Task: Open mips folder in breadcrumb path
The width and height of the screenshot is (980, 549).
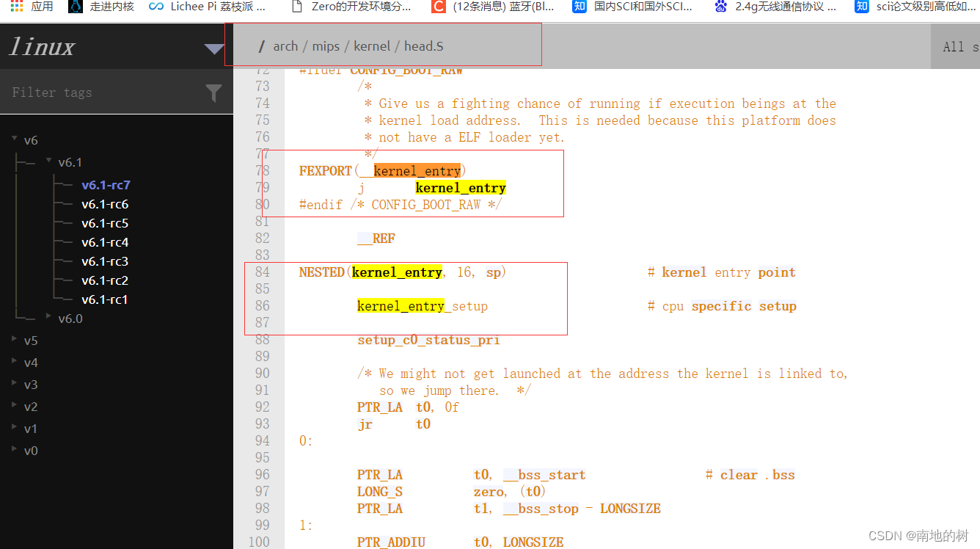Action: [x=326, y=46]
